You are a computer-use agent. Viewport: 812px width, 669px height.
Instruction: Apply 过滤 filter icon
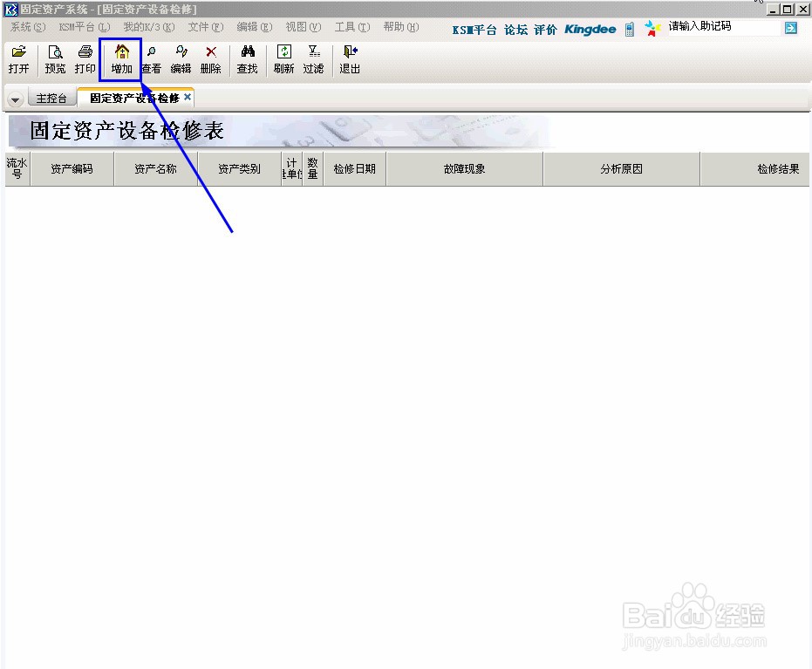(x=313, y=58)
